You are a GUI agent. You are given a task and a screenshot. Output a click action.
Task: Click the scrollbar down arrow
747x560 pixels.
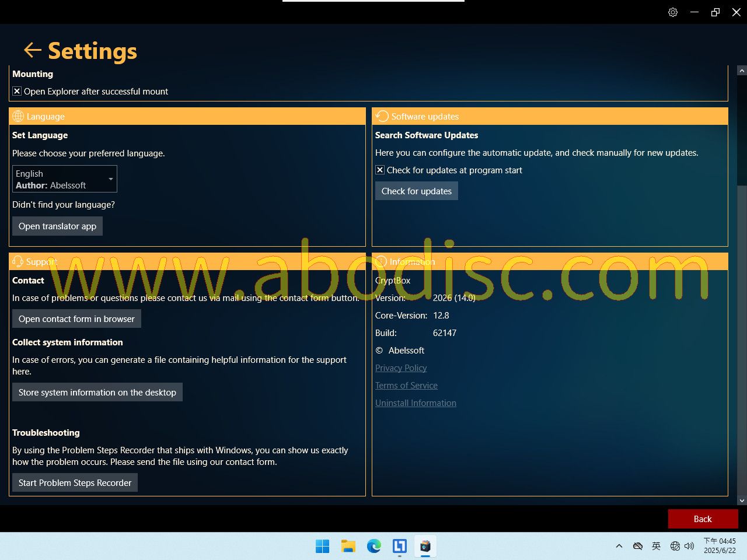coord(742,500)
